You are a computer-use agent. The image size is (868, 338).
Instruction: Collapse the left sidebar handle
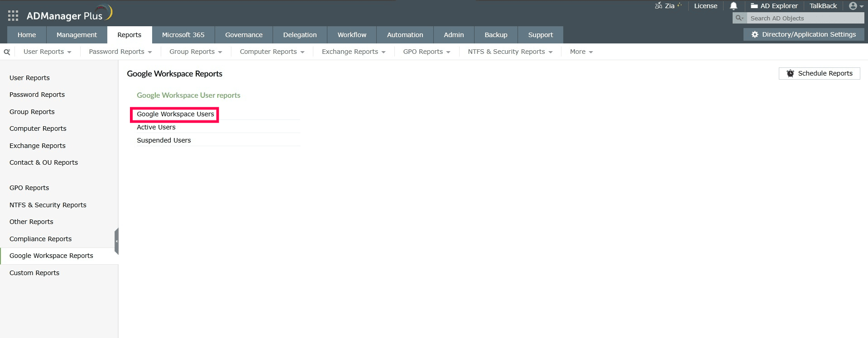(x=116, y=241)
